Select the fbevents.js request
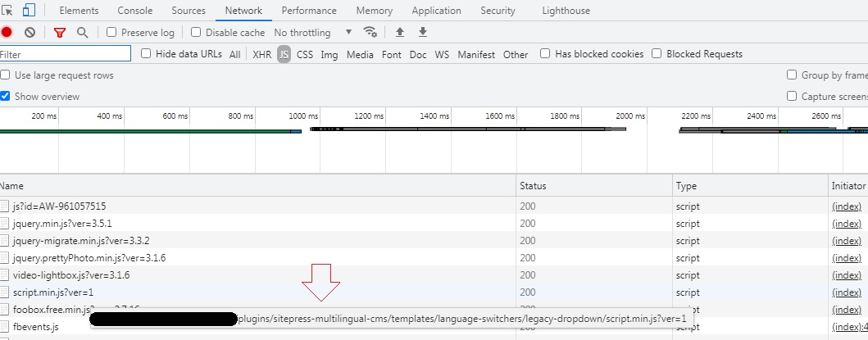The height and width of the screenshot is (340, 868). [x=35, y=327]
